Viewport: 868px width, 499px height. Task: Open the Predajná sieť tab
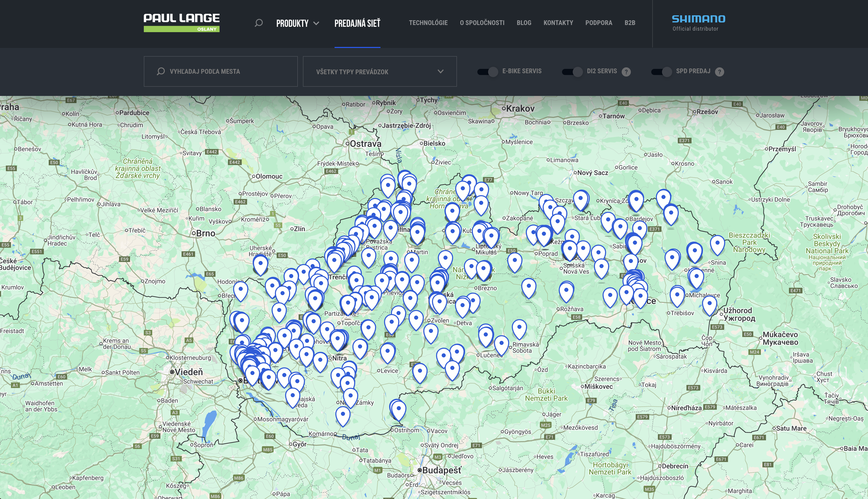357,23
